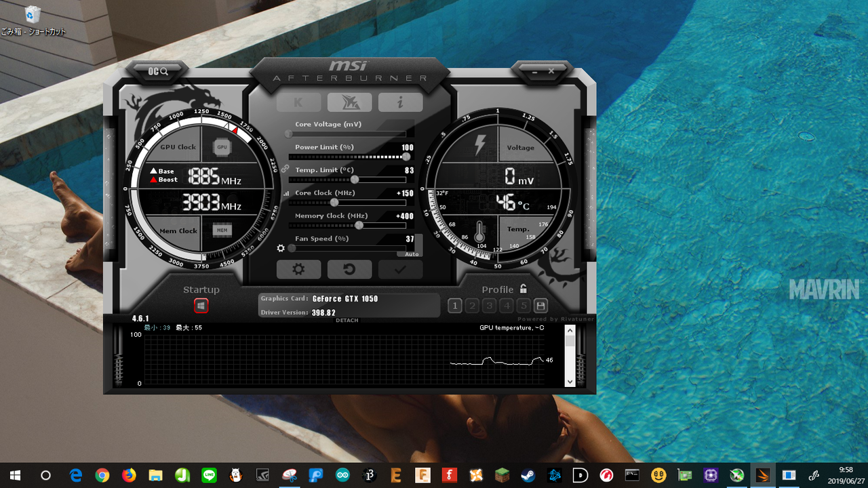Open the OC Scanner button
This screenshot has height=488, width=868.
[158, 70]
